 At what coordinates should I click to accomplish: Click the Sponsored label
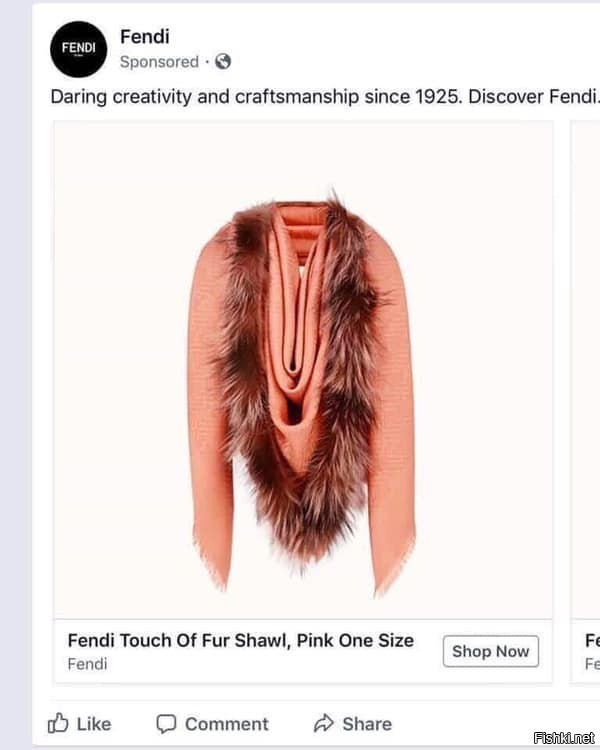click(x=159, y=62)
